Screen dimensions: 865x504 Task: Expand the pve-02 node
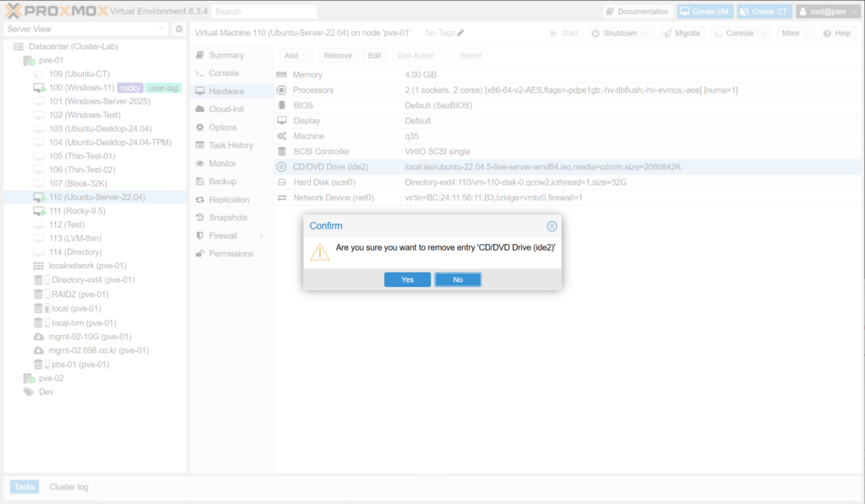(x=19, y=378)
